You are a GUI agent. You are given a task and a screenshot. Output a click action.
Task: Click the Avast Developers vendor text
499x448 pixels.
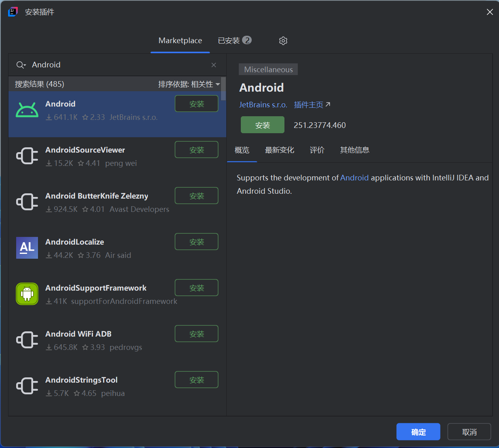click(x=139, y=209)
